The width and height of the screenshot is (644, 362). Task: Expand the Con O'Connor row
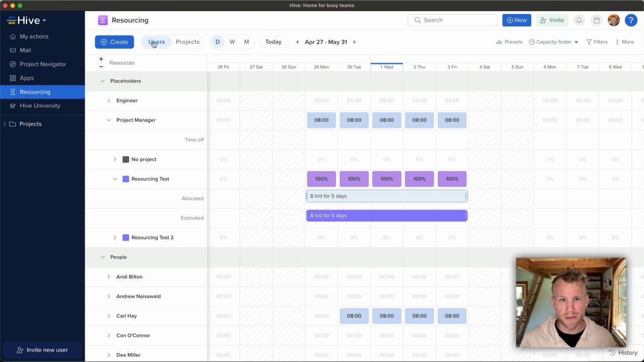coord(109,335)
